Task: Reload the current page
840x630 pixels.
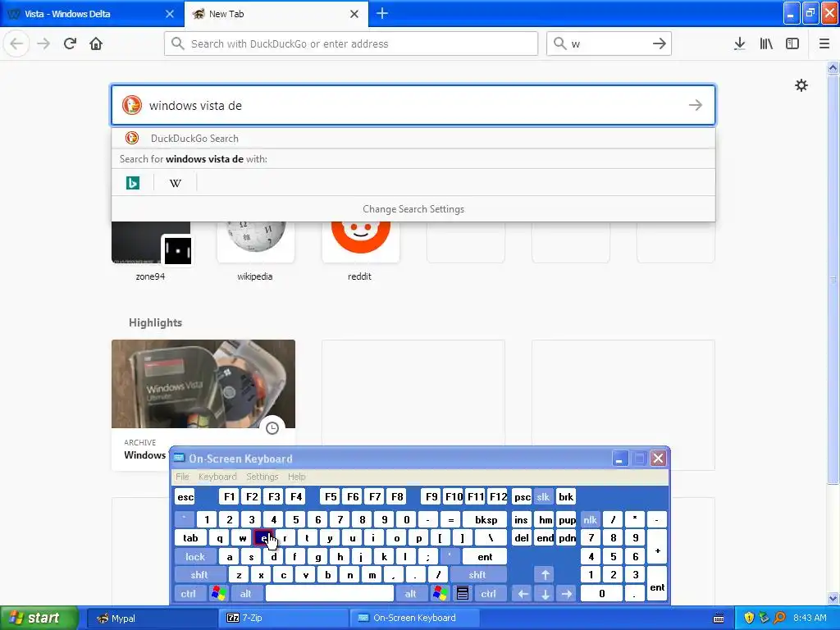Action: pyautogui.click(x=70, y=43)
